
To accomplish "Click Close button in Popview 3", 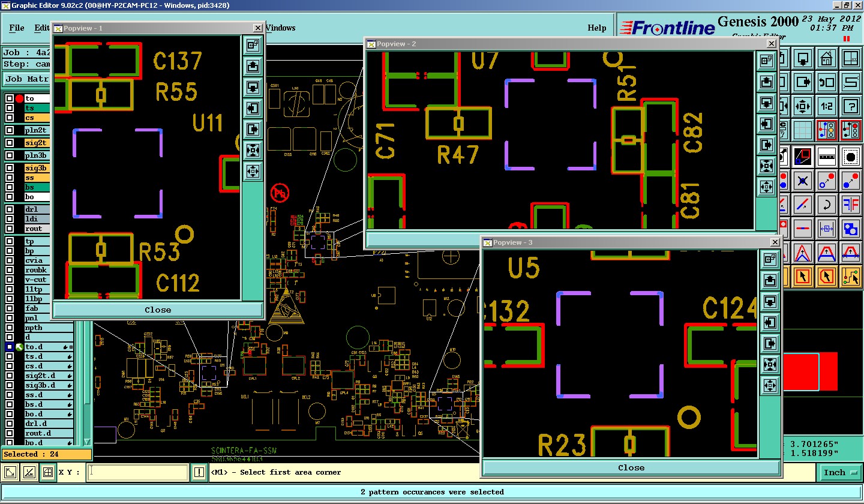I will pyautogui.click(x=631, y=468).
